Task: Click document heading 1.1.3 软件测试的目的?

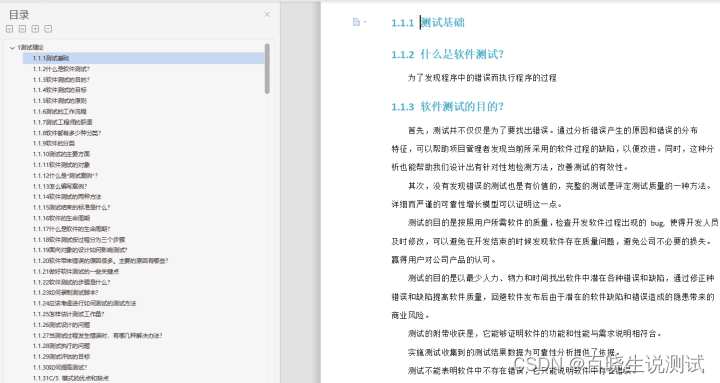Action: pyautogui.click(x=448, y=107)
